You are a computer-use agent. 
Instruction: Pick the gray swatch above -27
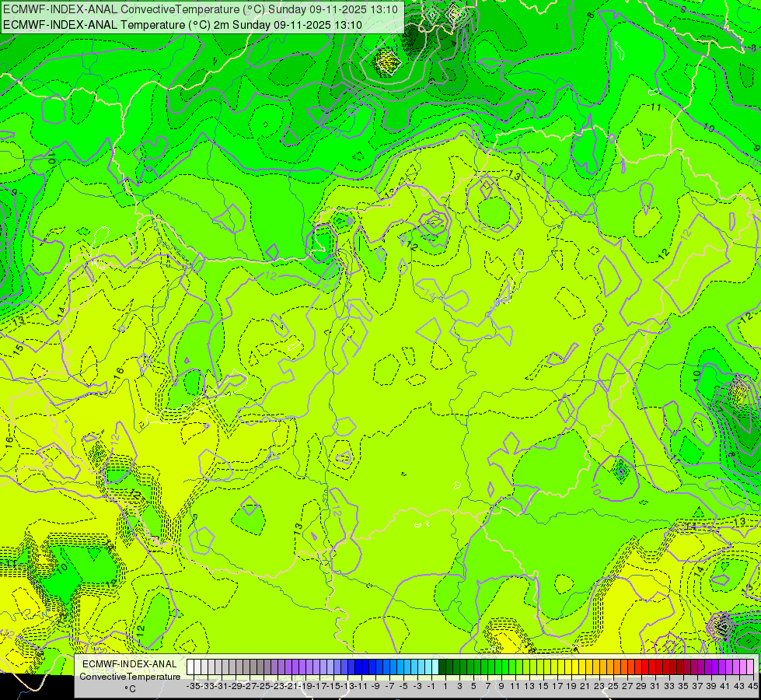[x=246, y=667]
